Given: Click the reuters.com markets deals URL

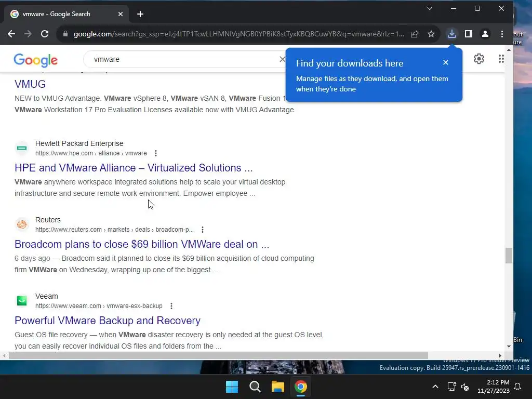Looking at the screenshot, I should tap(114, 230).
